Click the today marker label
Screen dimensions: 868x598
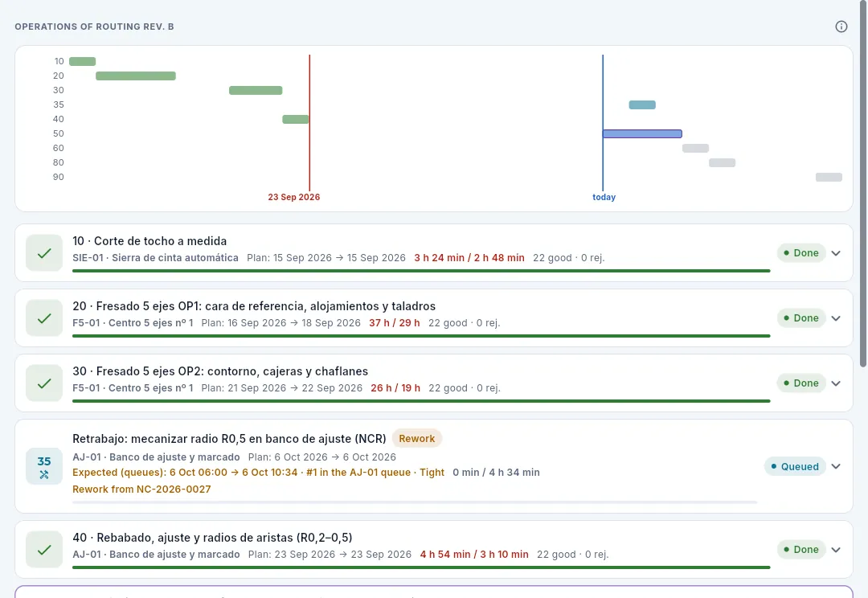[604, 197]
